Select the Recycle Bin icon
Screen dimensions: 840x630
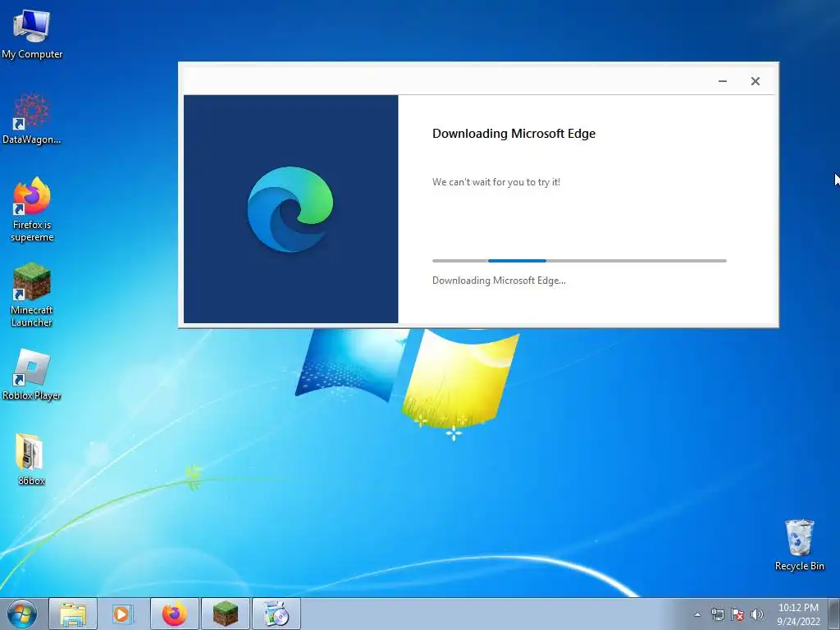[799, 545]
